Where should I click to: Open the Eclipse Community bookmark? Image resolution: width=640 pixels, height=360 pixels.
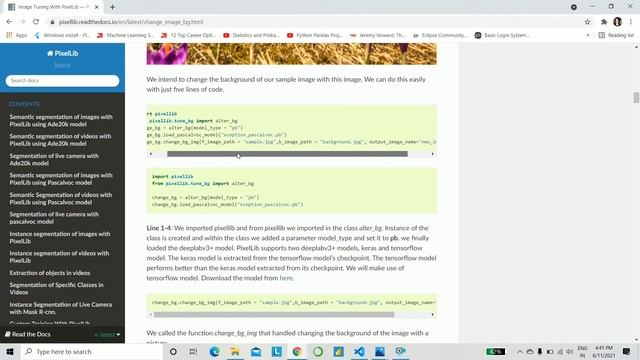coord(440,36)
